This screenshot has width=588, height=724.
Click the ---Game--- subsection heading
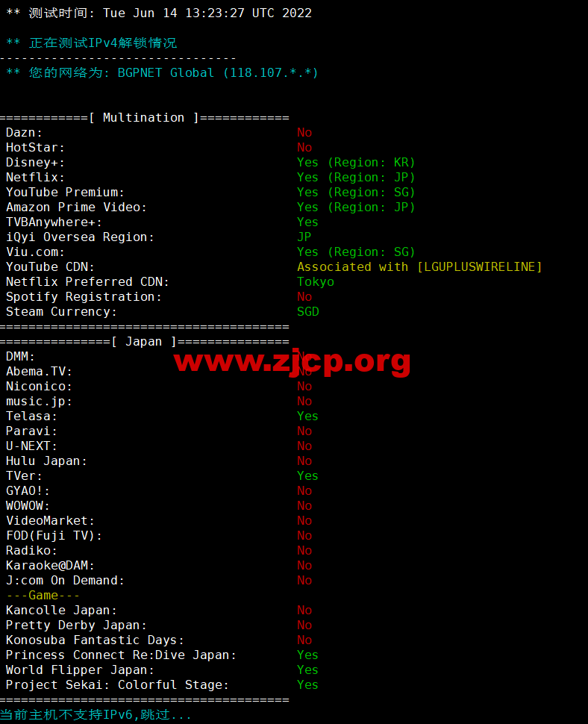tap(43, 595)
